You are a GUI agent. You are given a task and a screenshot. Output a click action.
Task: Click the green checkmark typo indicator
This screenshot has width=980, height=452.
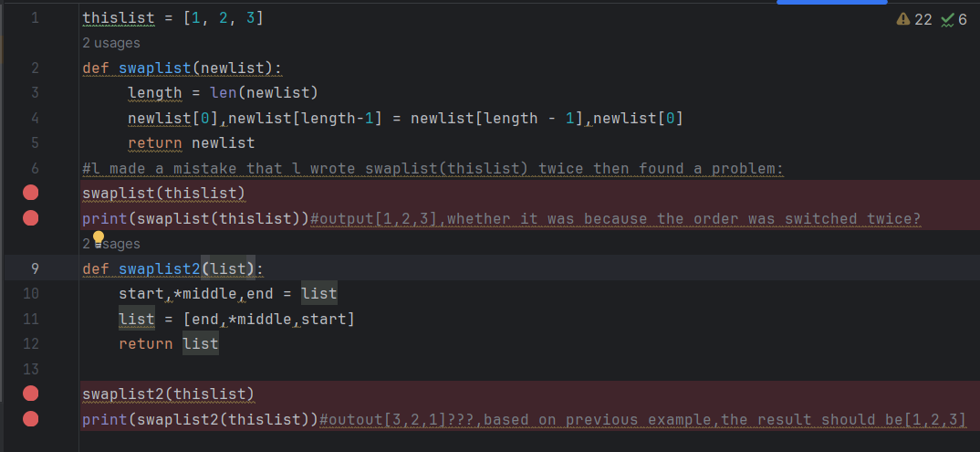[x=947, y=18]
